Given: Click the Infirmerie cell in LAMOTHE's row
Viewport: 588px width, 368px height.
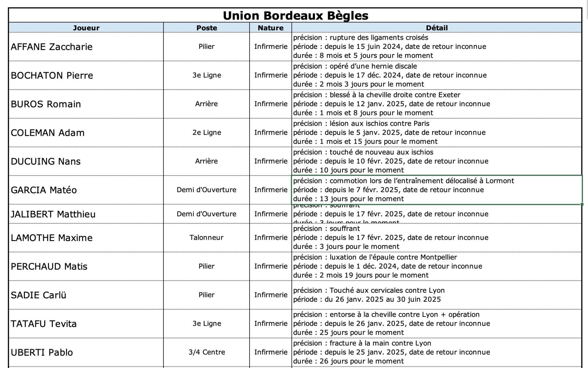Looking at the screenshot, I should click(270, 238).
